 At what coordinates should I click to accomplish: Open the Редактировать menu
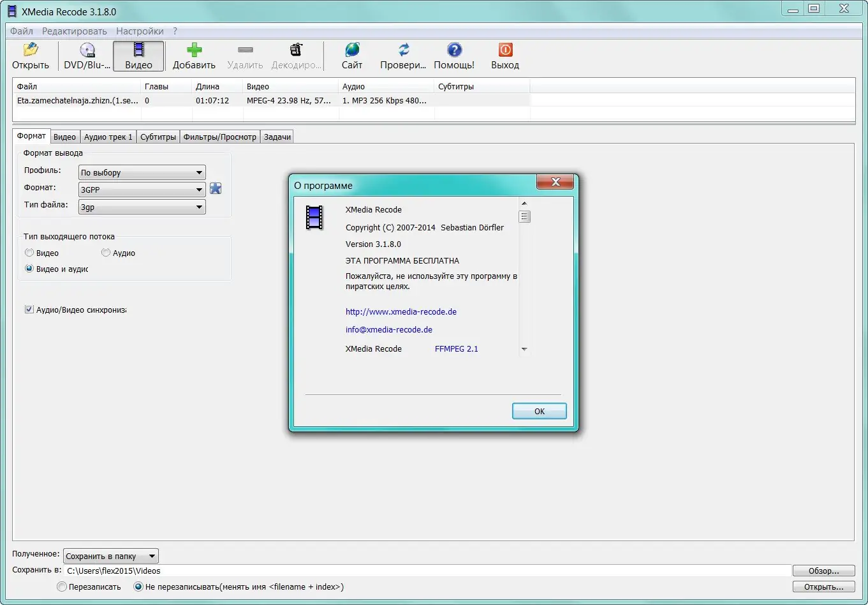pos(75,31)
